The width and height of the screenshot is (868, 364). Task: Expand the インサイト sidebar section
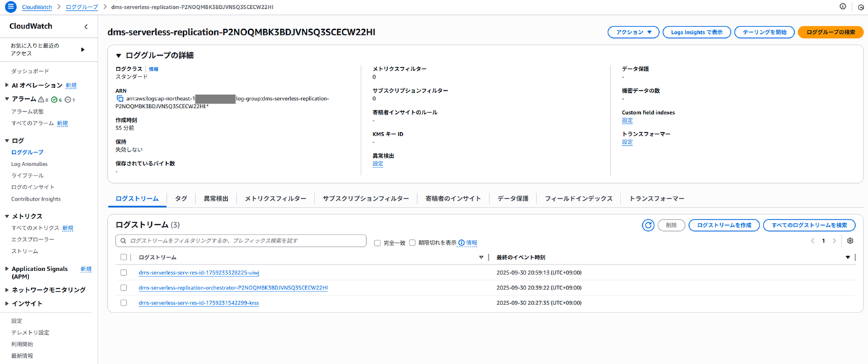tap(7, 304)
